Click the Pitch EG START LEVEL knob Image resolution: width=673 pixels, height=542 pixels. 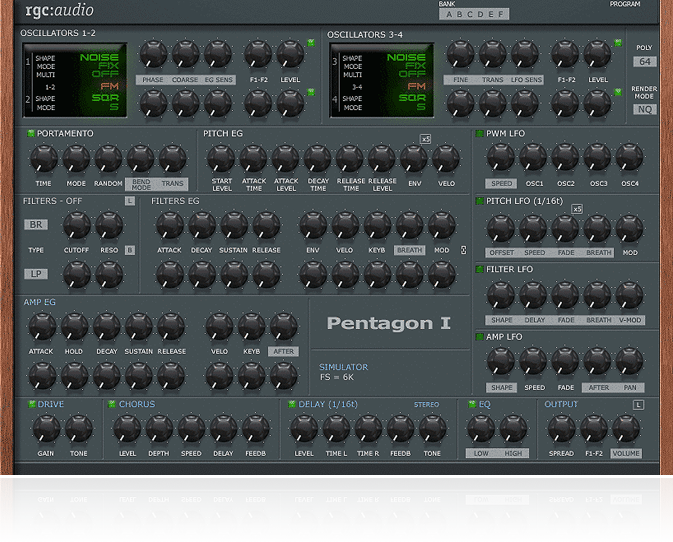point(221,158)
